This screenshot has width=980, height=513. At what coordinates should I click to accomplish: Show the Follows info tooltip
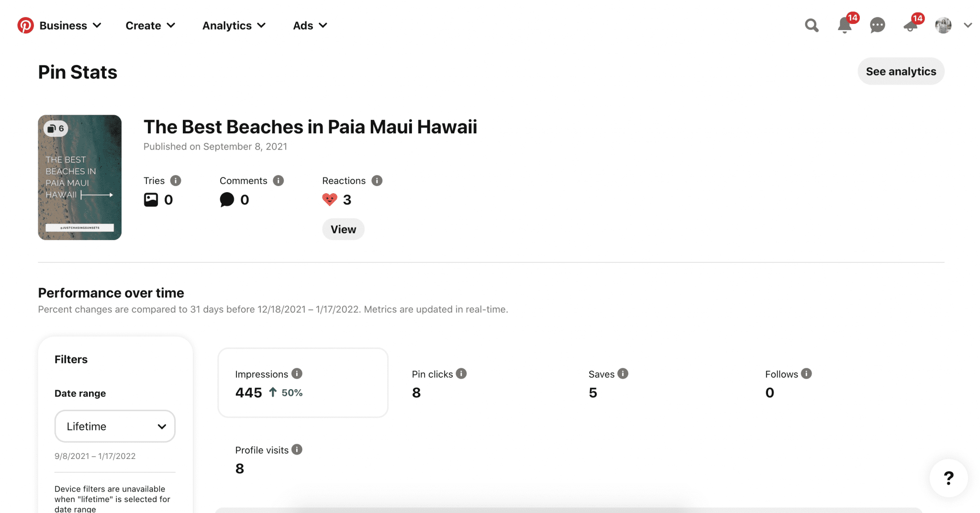(x=807, y=374)
